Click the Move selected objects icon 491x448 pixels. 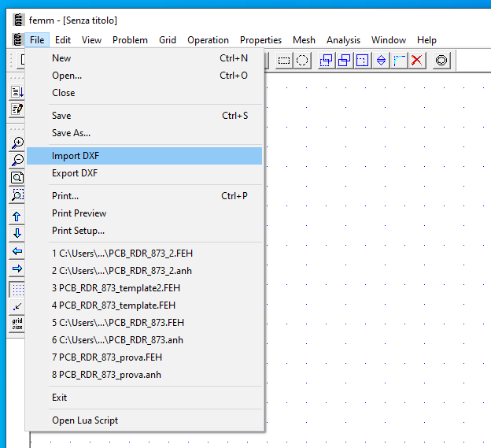[326, 60]
